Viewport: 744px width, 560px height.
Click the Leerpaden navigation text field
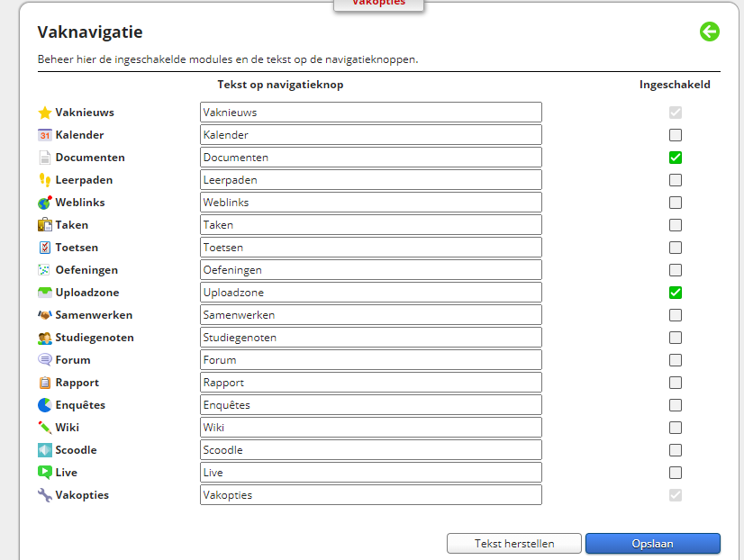pyautogui.click(x=370, y=180)
